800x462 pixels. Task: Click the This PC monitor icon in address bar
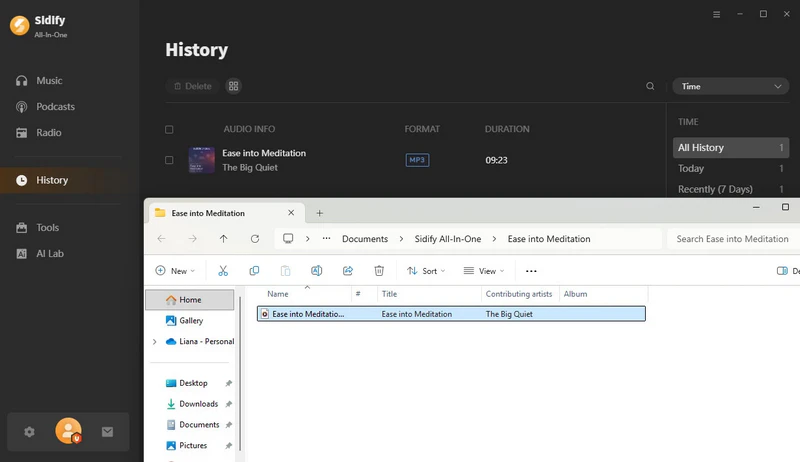pyautogui.click(x=288, y=239)
